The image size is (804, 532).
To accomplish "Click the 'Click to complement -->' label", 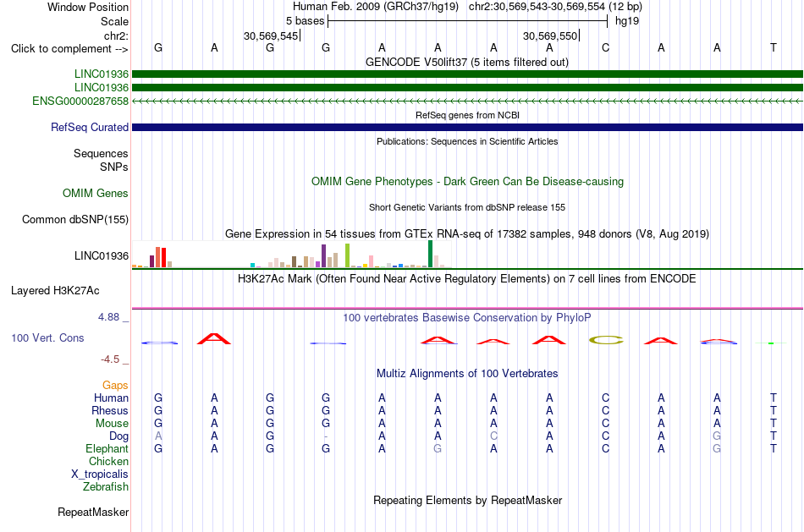I will coord(69,49).
